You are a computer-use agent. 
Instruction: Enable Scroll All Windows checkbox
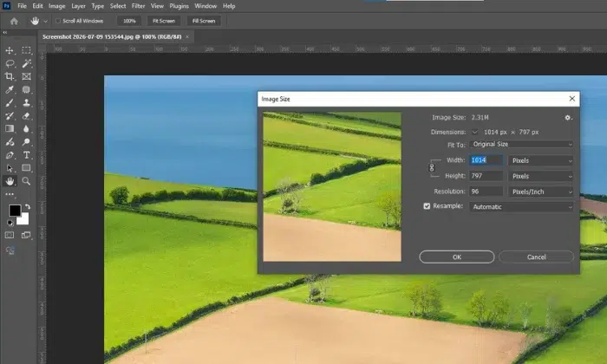tap(58, 21)
